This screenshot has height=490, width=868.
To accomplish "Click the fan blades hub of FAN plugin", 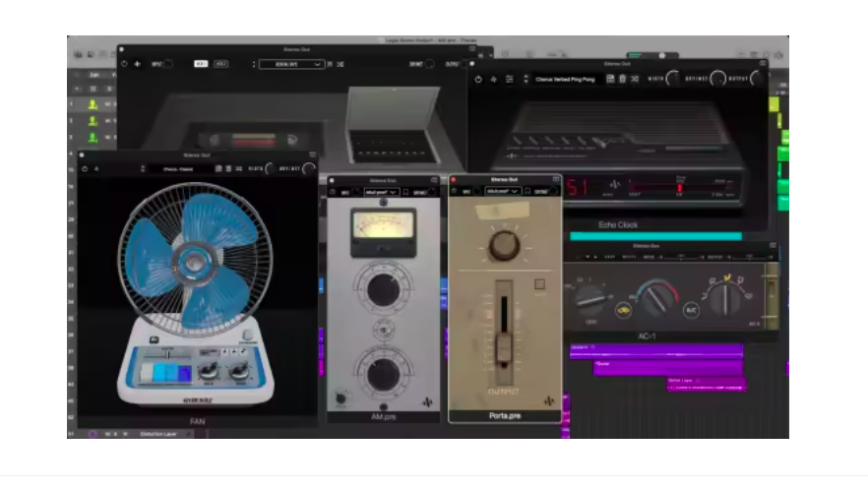I will (194, 263).
